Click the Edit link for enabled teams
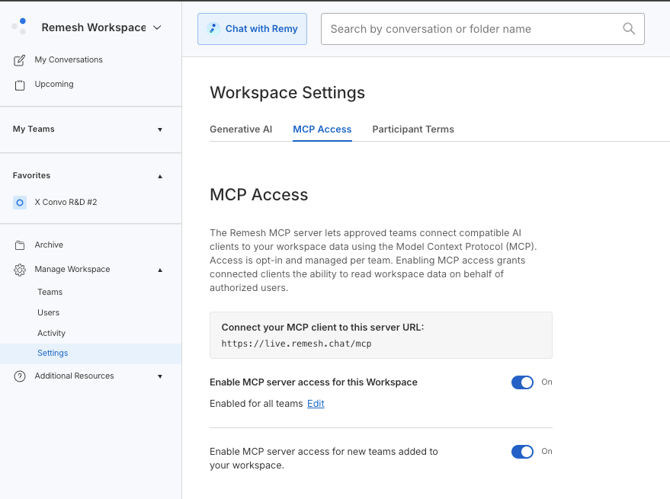 316,403
